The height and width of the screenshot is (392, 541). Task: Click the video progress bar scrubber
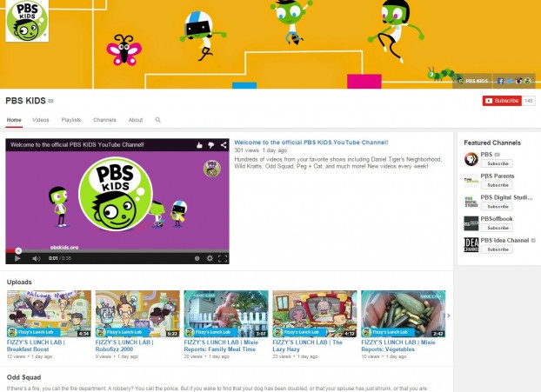[18, 250]
